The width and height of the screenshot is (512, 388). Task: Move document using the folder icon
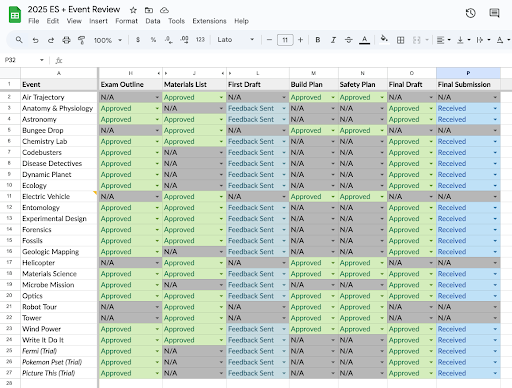click(149, 10)
